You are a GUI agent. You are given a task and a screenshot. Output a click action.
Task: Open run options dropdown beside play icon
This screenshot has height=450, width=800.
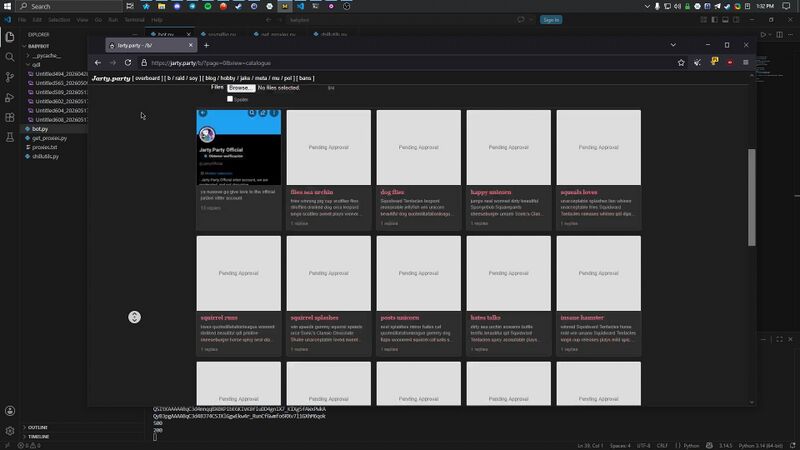(770, 35)
